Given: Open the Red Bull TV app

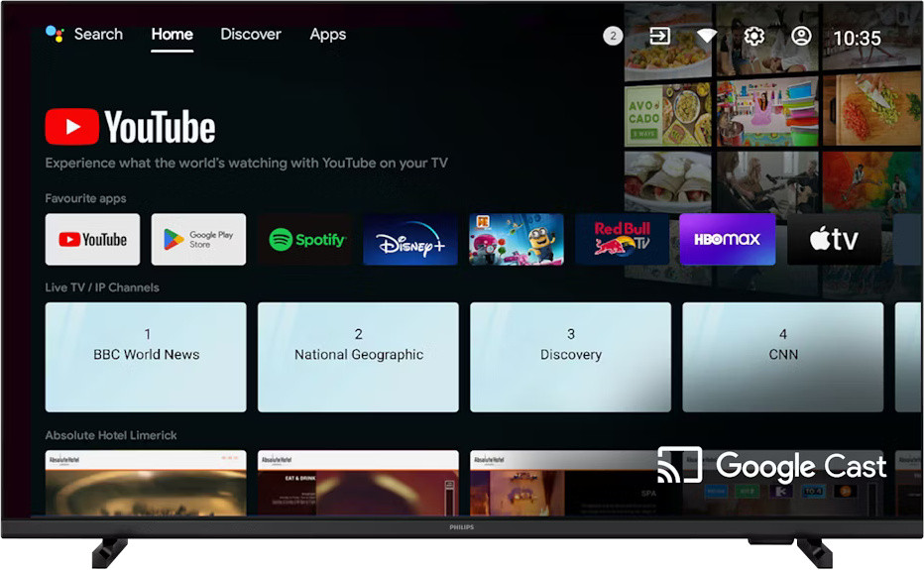Looking at the screenshot, I should coord(622,240).
